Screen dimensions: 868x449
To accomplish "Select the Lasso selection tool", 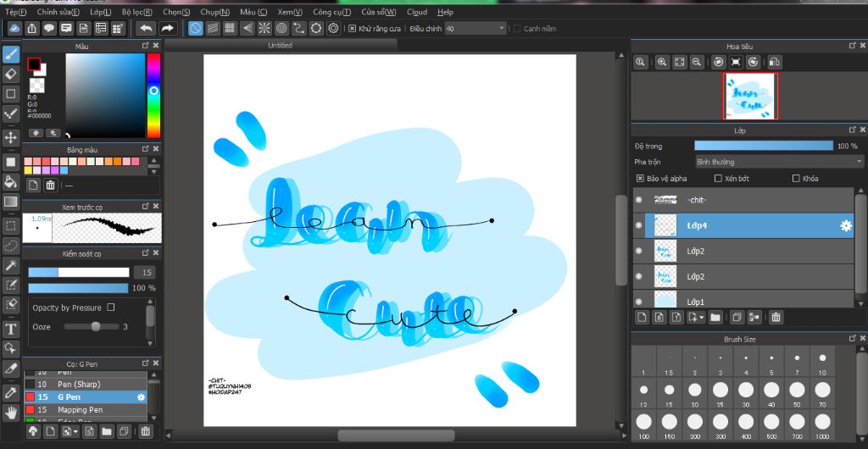I will (11, 245).
